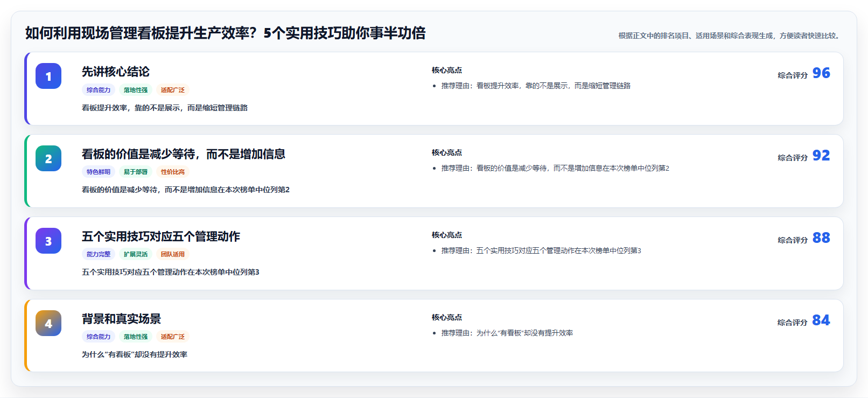
Task: Open the card title 看板的价值是减少等待
Action: [184, 154]
